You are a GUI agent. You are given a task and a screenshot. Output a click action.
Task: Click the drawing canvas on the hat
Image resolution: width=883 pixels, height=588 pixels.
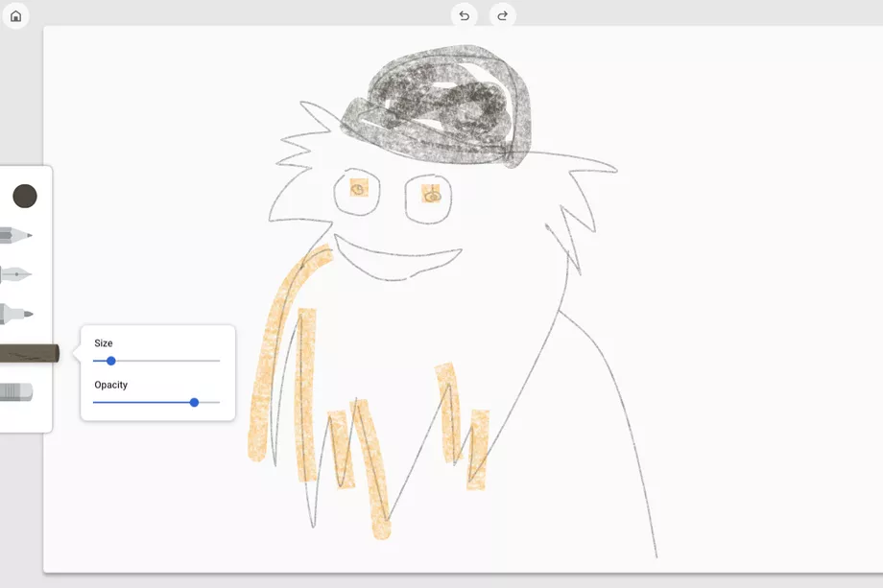(x=437, y=106)
